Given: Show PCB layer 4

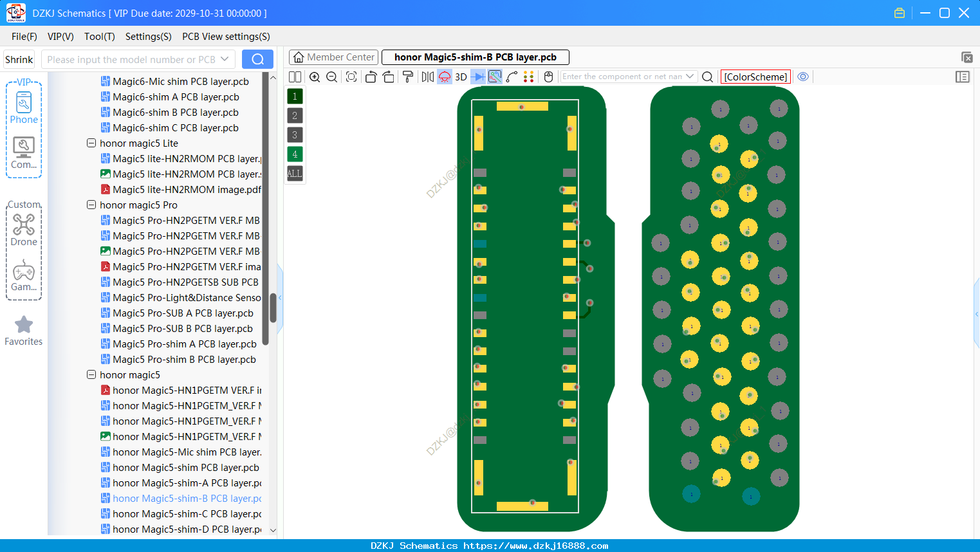Looking at the screenshot, I should point(295,154).
